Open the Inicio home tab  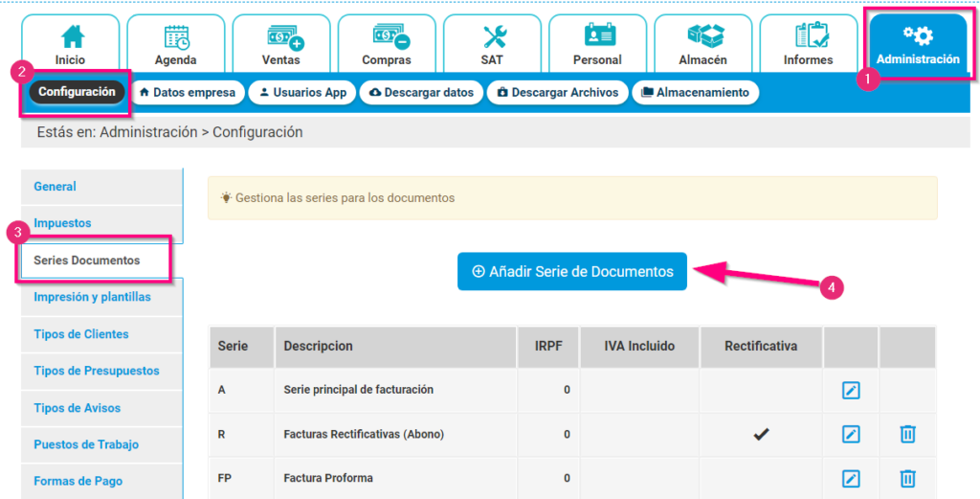70,44
